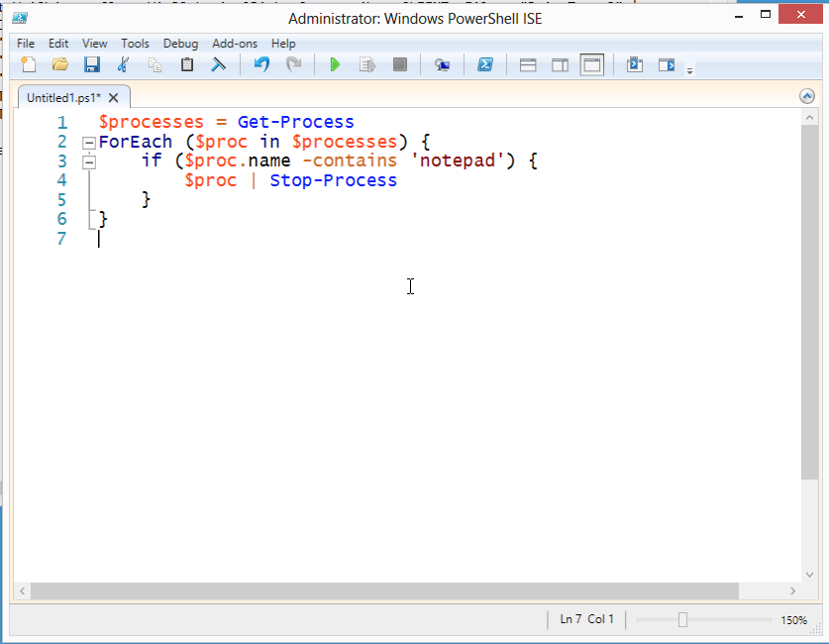Click the zoom slider in the status bar
829x644 pixels.
pos(682,619)
